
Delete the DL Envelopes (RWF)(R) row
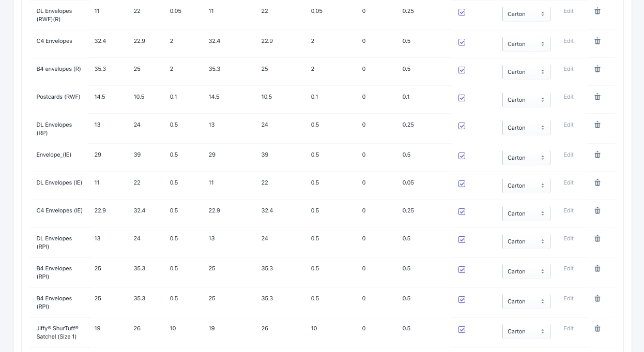(x=597, y=11)
